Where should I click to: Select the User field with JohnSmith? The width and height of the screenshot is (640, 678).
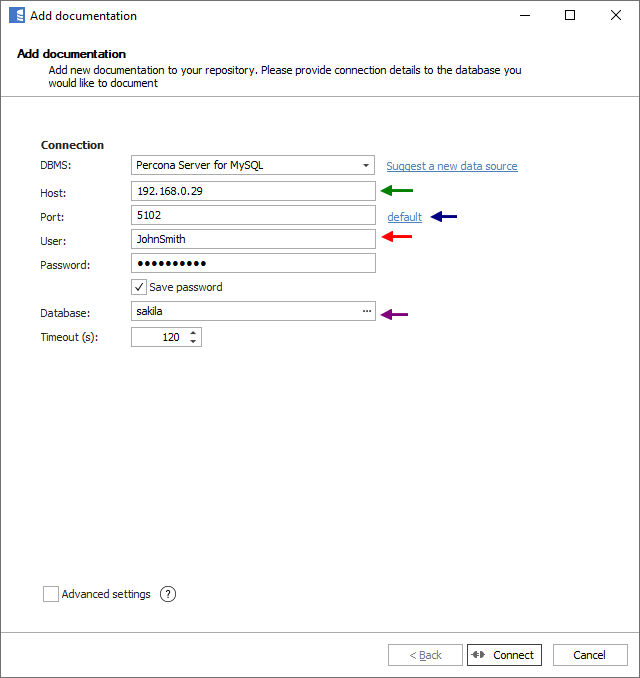tap(252, 239)
